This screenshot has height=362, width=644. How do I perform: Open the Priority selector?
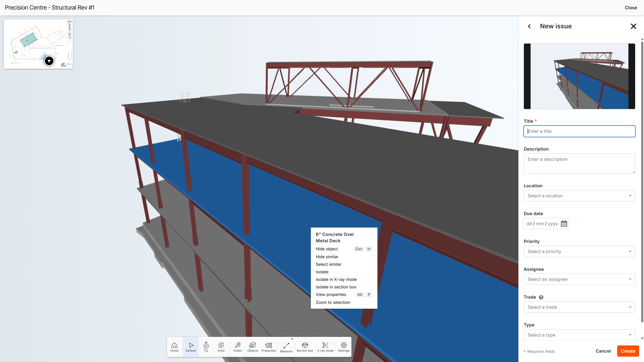(579, 251)
